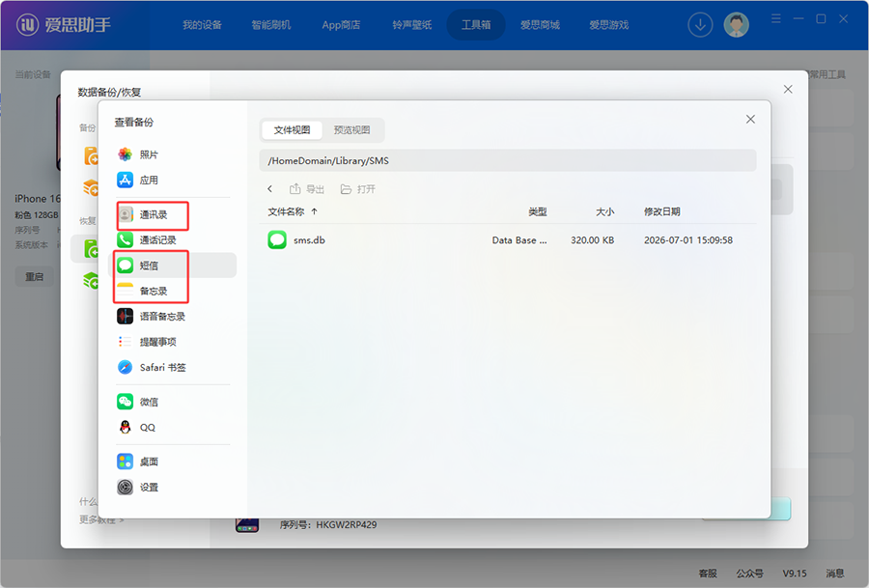This screenshot has width=869, height=588.
Task: Click the path field /HomeDomain/Library/SMS
Action: tap(508, 160)
